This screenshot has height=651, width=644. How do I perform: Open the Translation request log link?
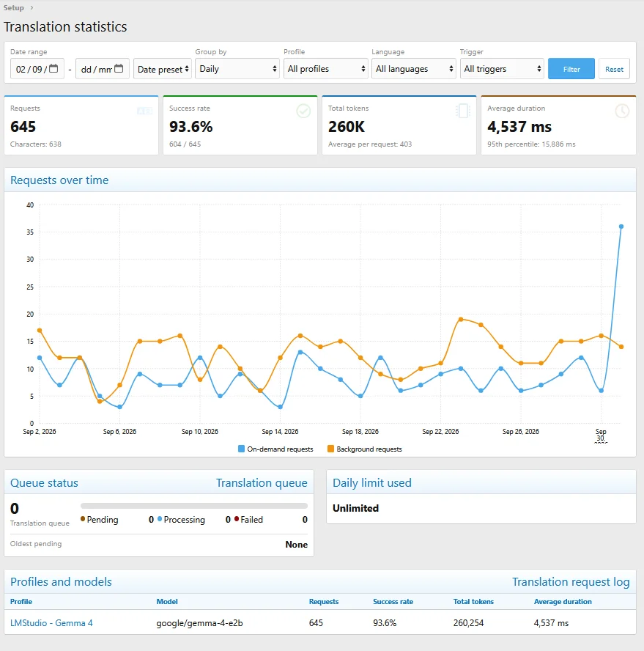[571, 582]
